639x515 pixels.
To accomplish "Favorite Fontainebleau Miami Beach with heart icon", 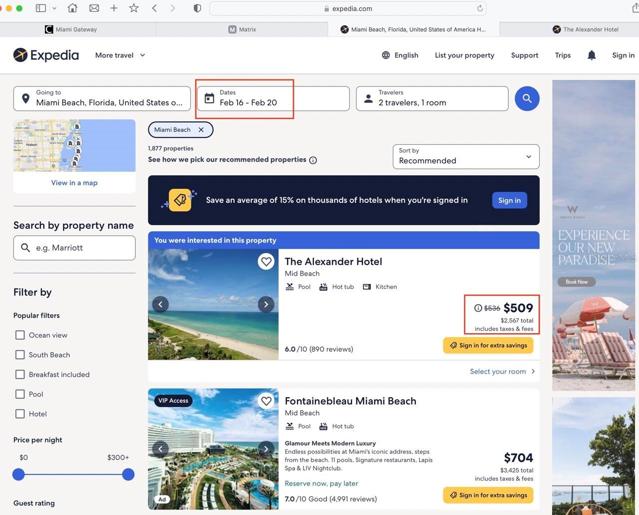I will [x=266, y=401].
